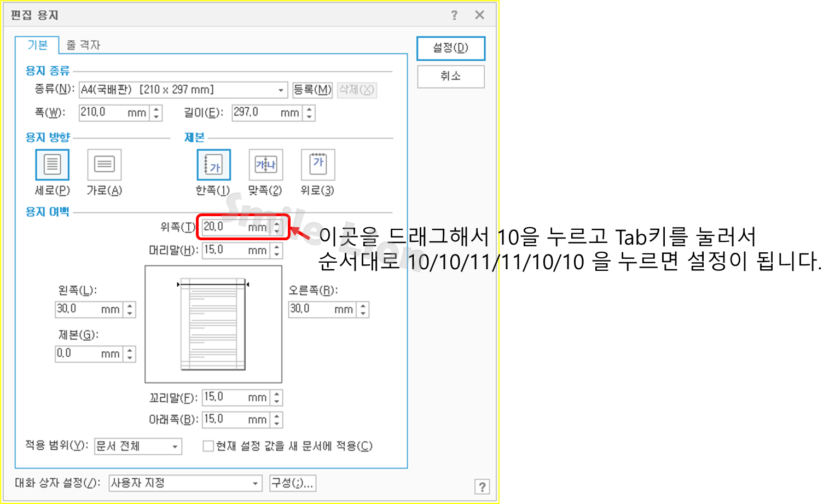Click the 길이(E) length input field

(267, 113)
